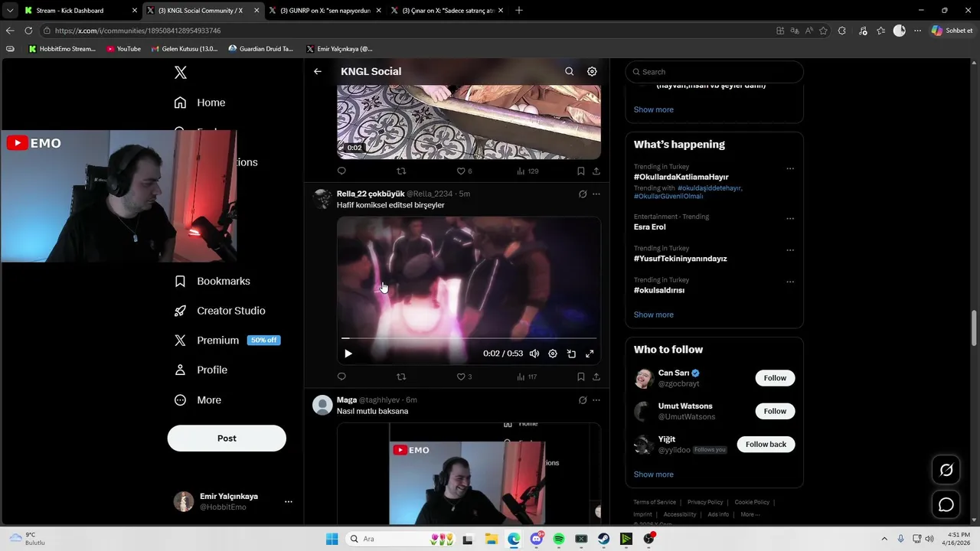The image size is (980, 551).
Task: Share the Rella_22 çokbüyük post
Action: pyautogui.click(x=596, y=377)
